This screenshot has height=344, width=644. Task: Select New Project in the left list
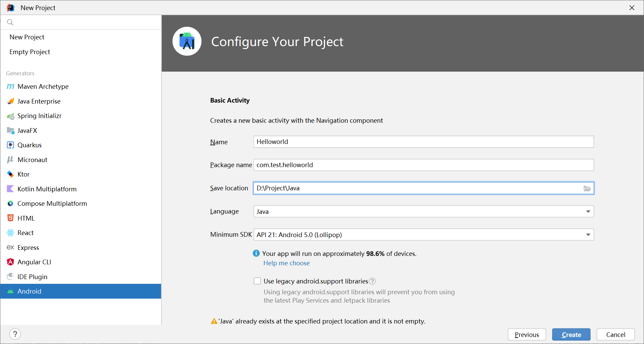click(81, 37)
